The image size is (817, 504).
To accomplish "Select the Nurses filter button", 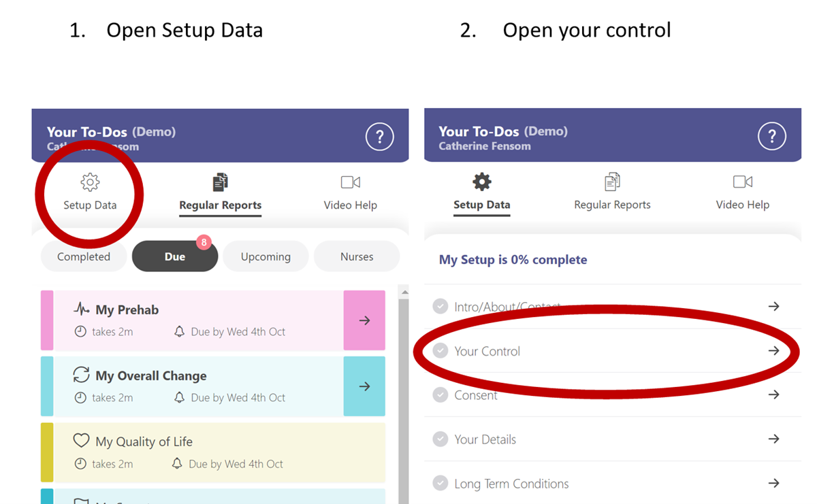I will [357, 256].
